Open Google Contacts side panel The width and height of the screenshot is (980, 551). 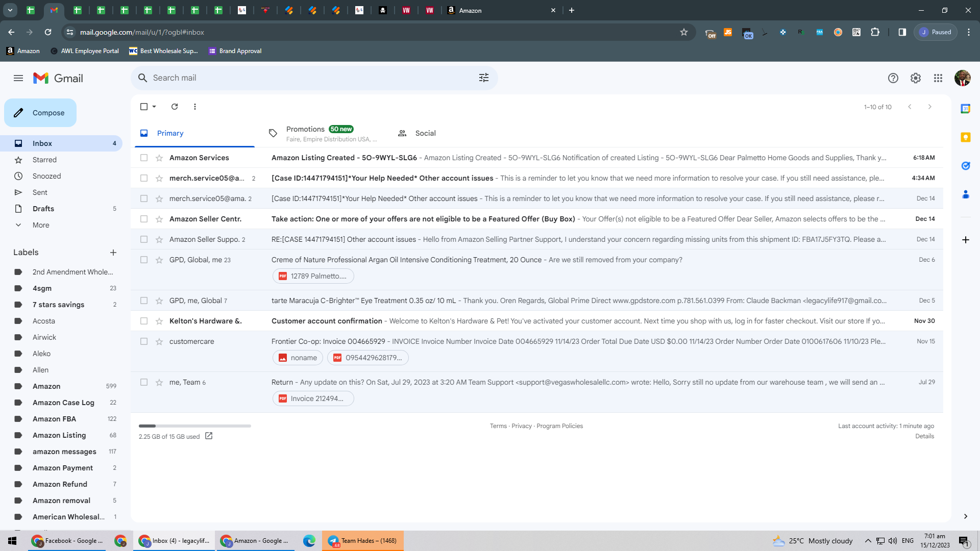(965, 194)
